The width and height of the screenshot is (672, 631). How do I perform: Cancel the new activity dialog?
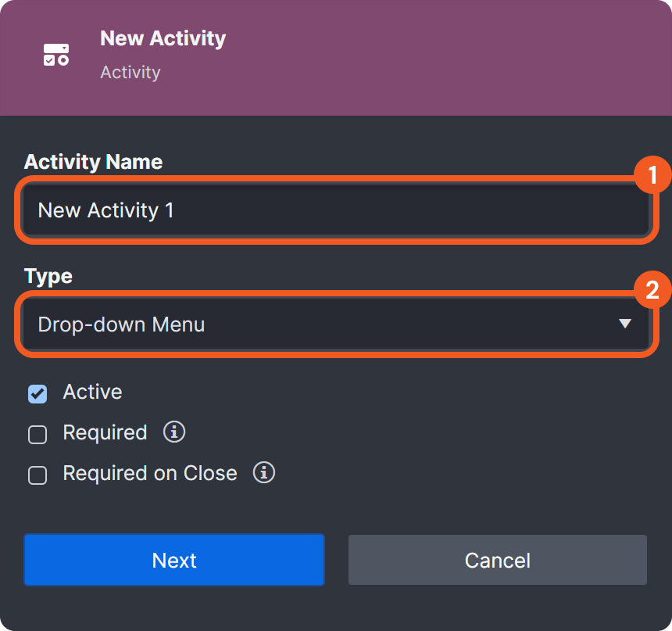[497, 560]
